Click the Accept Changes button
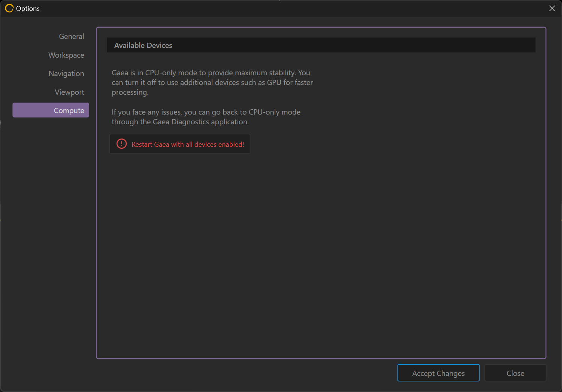This screenshot has height=392, width=562. click(438, 373)
